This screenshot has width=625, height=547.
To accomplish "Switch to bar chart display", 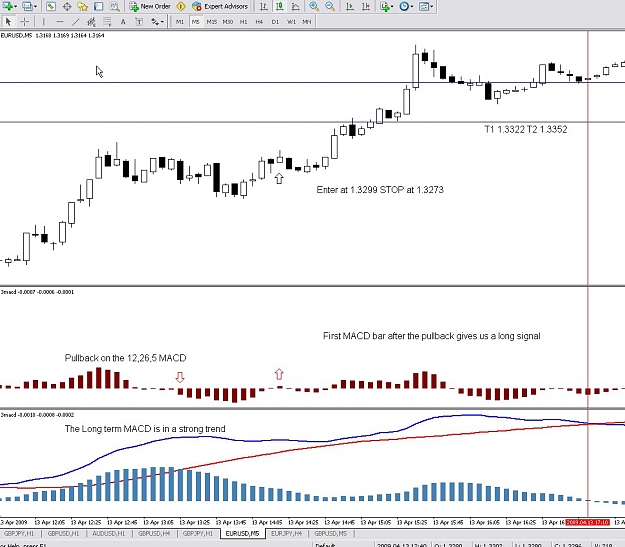I will (263, 6).
